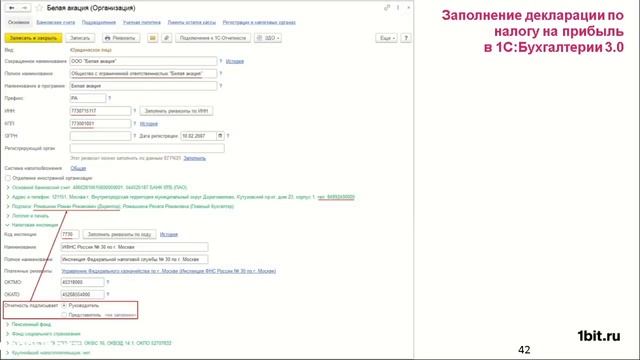The height and width of the screenshot is (360, 640).
Task: Click into the empty ОГРН field
Action: pyautogui.click(x=100, y=136)
